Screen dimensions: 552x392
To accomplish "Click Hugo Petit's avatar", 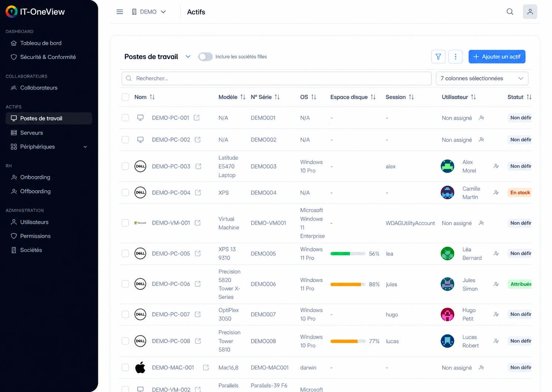I will [x=447, y=314].
